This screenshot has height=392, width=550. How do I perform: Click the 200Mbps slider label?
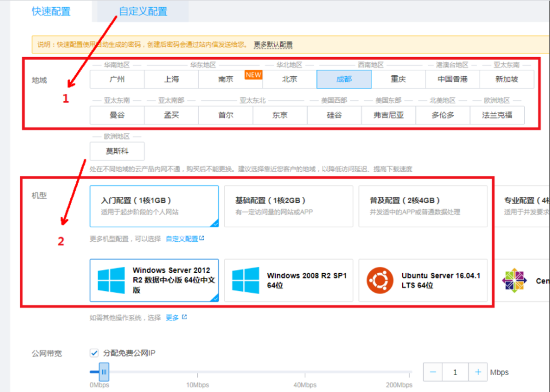399,385
